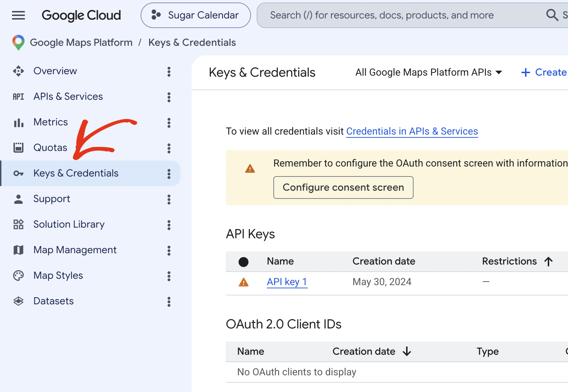The width and height of the screenshot is (568, 392).
Task: Open more options for Metrics
Action: click(169, 123)
